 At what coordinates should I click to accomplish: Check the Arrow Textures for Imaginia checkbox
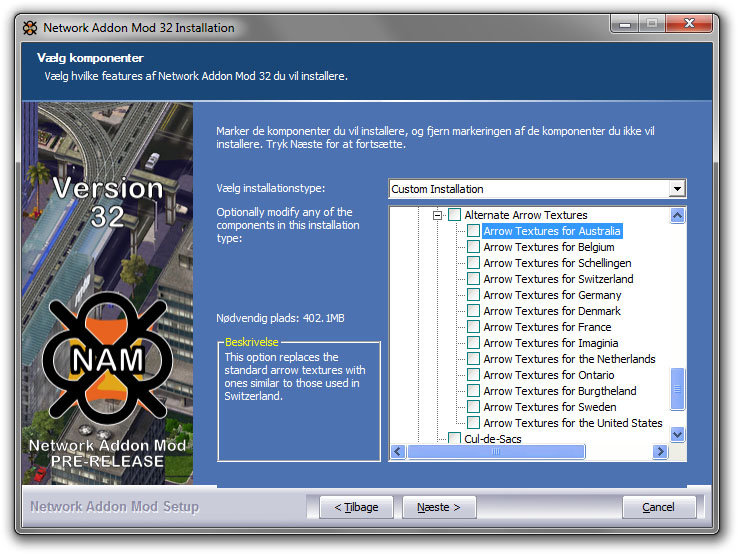point(473,343)
